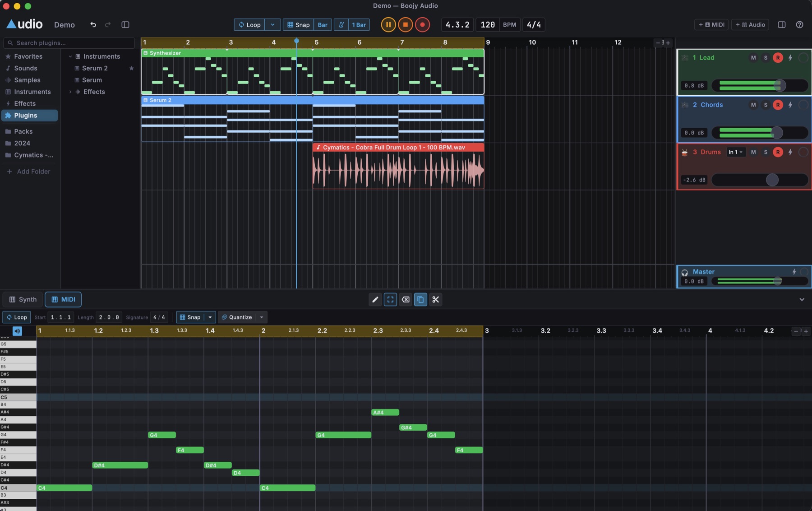The width and height of the screenshot is (812, 511).
Task: Add a new Audio track
Action: point(750,24)
